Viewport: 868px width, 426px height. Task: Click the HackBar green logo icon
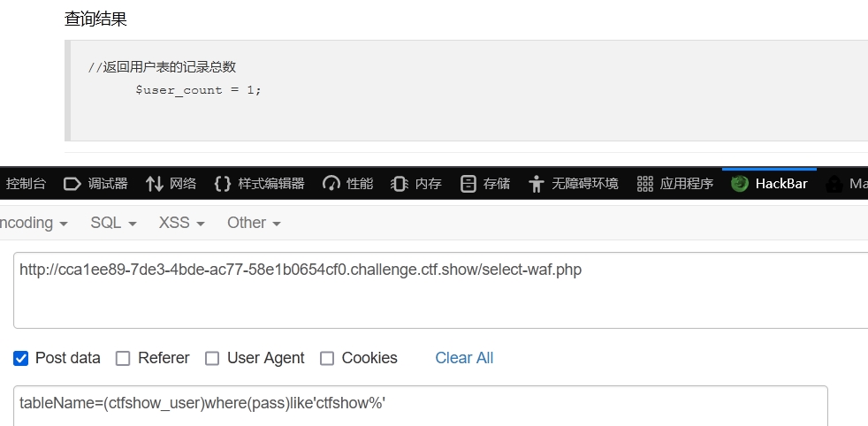tap(740, 184)
